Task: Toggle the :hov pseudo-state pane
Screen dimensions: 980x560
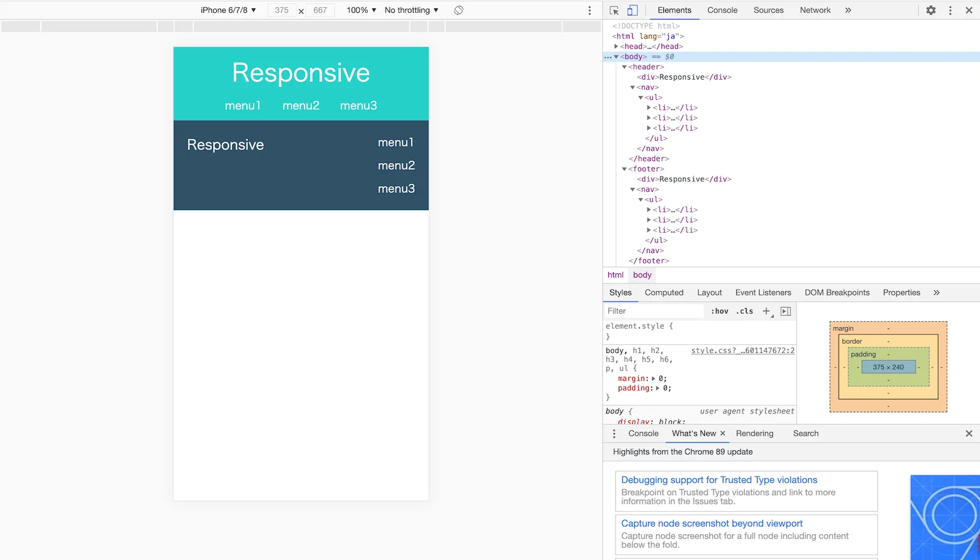Action: click(720, 311)
